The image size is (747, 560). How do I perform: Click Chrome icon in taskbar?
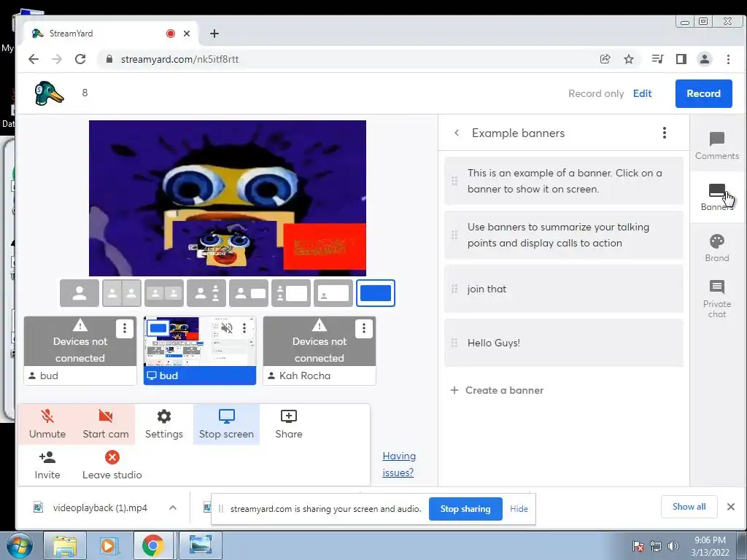[152, 545]
